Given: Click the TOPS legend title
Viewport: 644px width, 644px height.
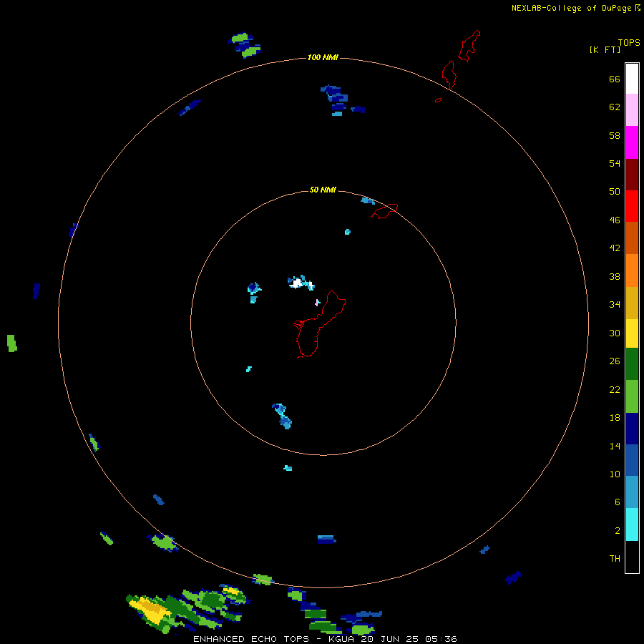Looking at the screenshot, I should pyautogui.click(x=629, y=42).
